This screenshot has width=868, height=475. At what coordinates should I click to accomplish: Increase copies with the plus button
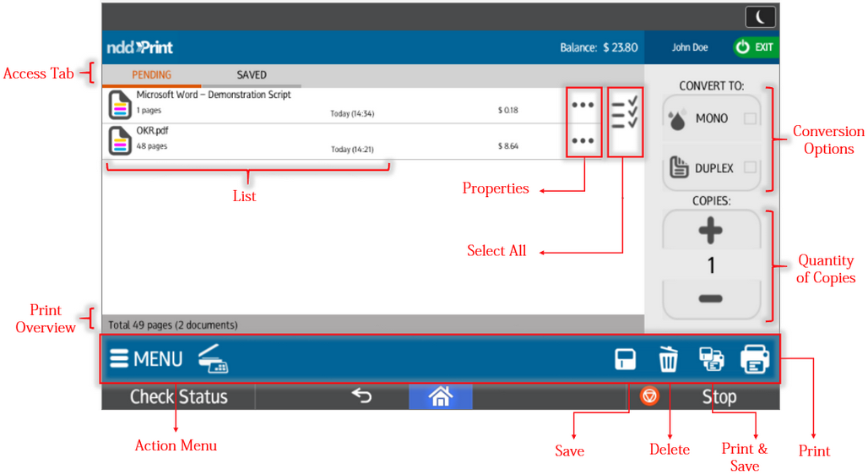click(711, 231)
